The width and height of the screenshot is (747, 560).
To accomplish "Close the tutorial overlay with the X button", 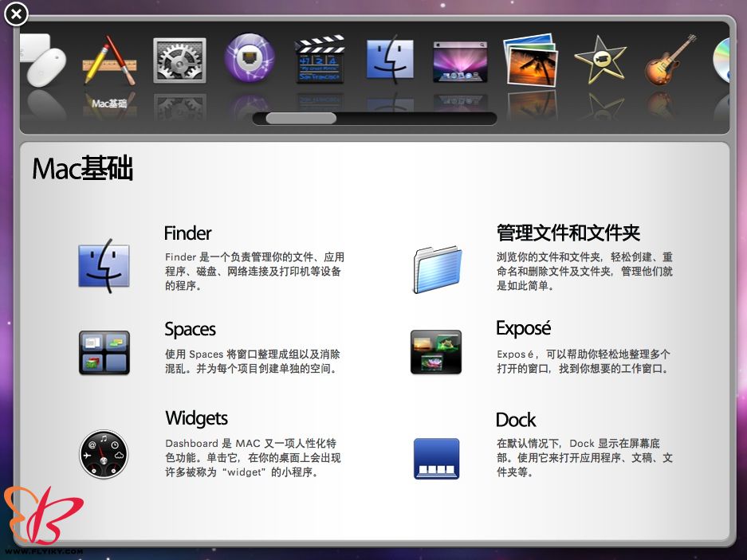I will pos(16,14).
